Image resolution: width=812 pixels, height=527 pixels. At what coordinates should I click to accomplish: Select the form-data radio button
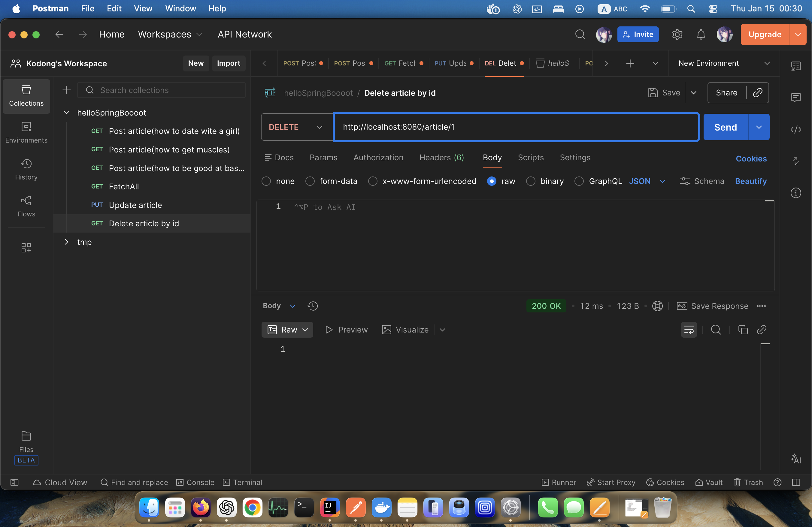click(310, 181)
